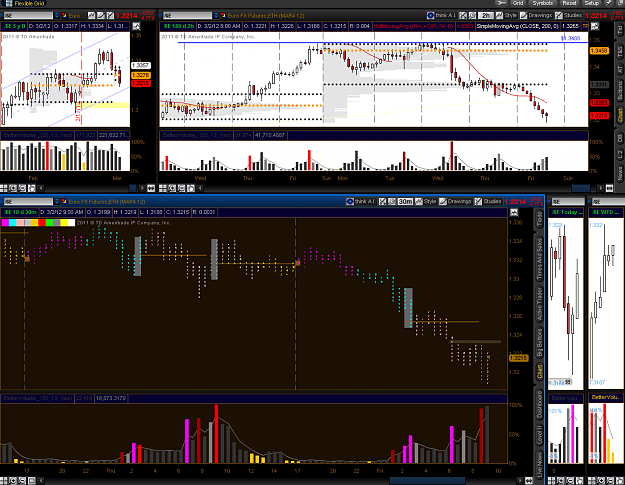Image resolution: width=625 pixels, height=485 pixels.
Task: Click the color link icon in the top-left chart
Action: (64, 16)
